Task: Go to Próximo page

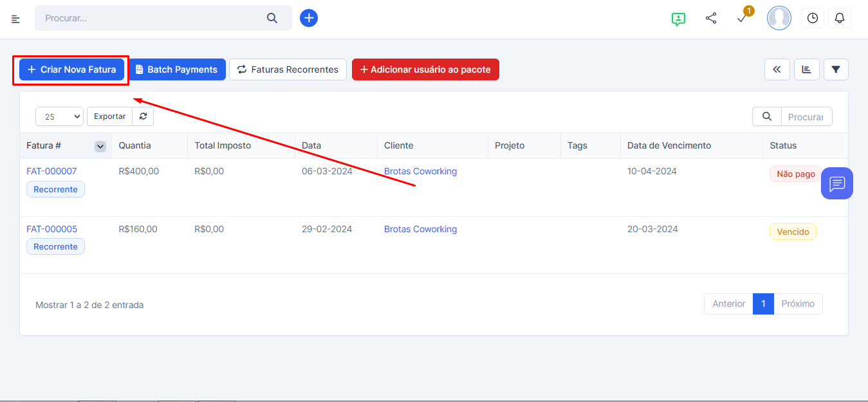Action: [798, 304]
